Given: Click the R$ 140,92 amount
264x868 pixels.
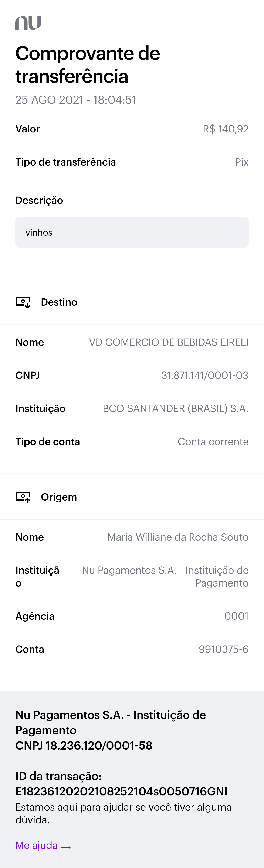Looking at the screenshot, I should click(x=226, y=129).
